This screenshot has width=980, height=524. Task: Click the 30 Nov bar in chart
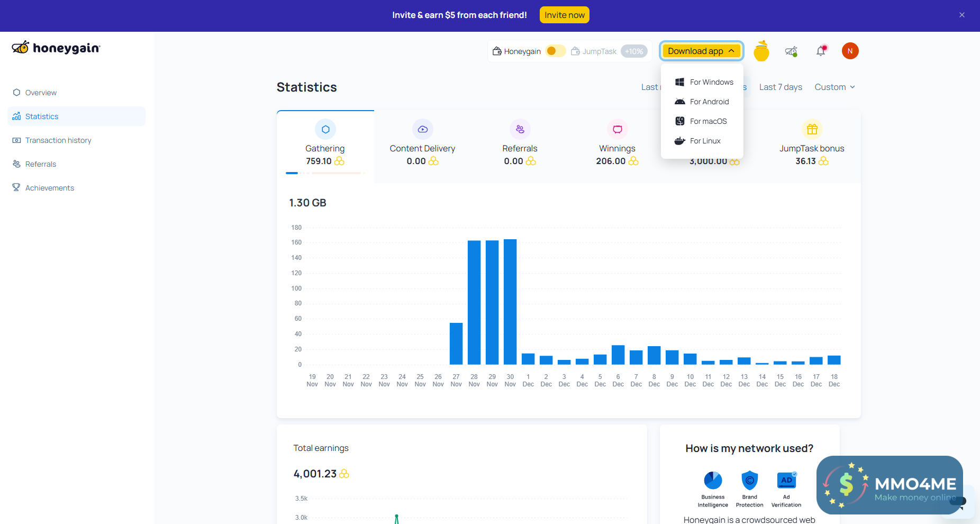tap(510, 302)
